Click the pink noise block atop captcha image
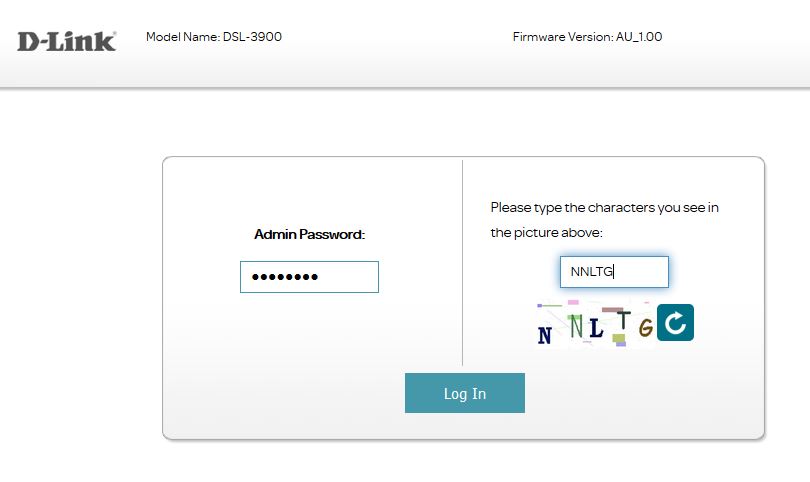This screenshot has width=810, height=482. pos(573,302)
